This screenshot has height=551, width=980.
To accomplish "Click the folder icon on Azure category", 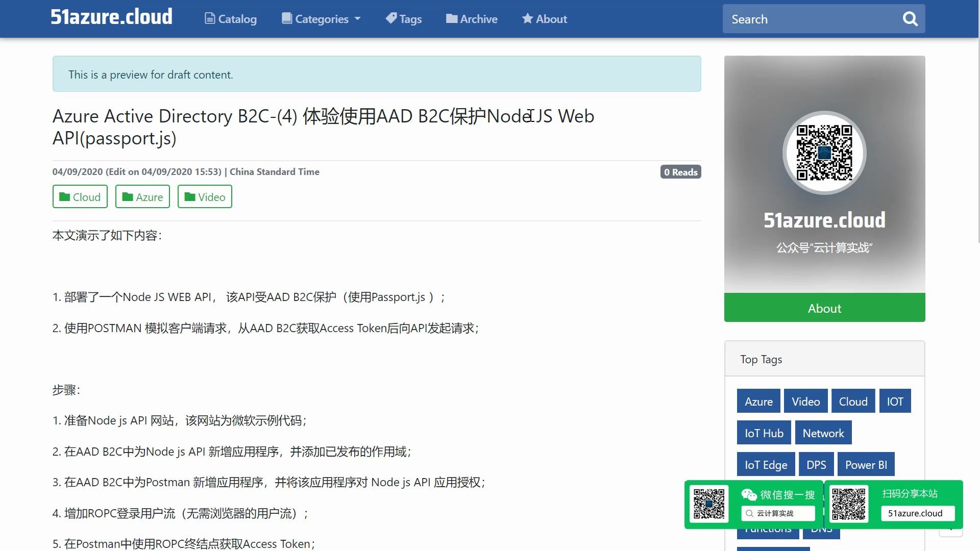I will pos(128,197).
